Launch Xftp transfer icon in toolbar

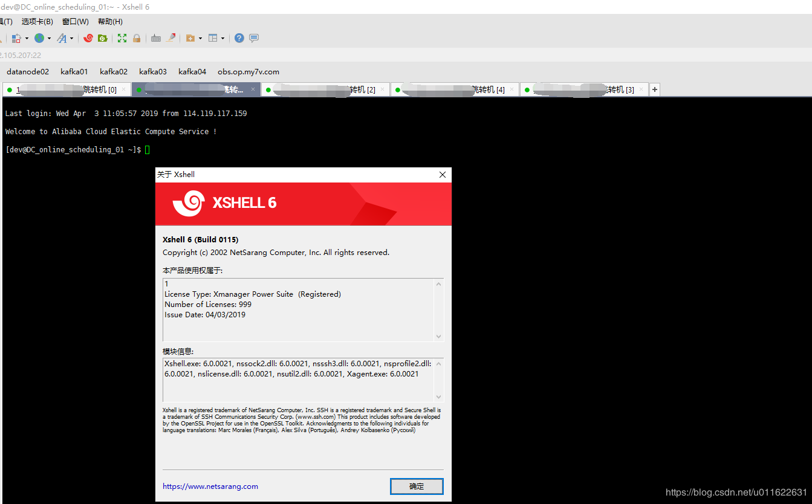(102, 38)
